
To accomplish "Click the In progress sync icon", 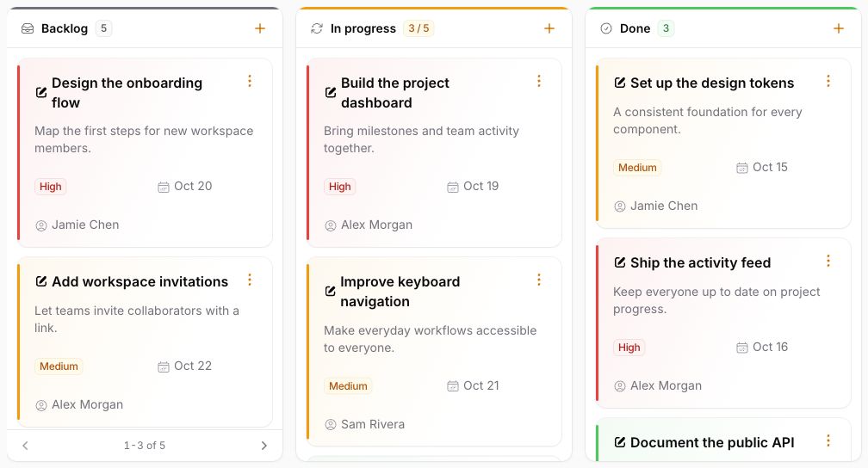I will tap(317, 28).
